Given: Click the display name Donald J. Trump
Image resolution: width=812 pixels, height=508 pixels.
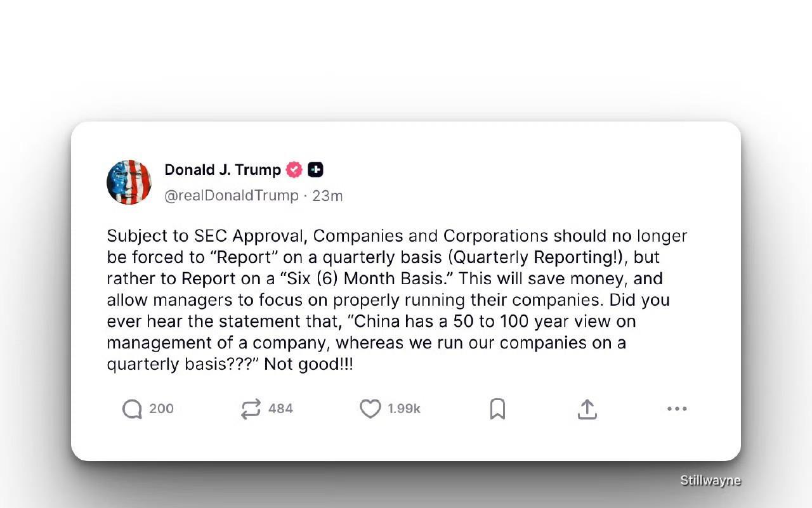Looking at the screenshot, I should 223,170.
